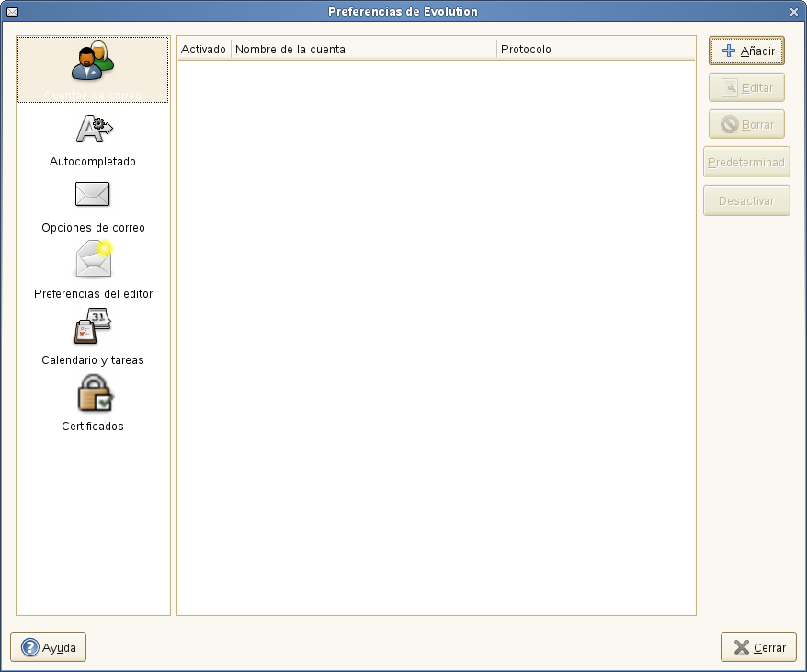Select the Preferencias del editor label
This screenshot has width=807, height=672.
[93, 294]
